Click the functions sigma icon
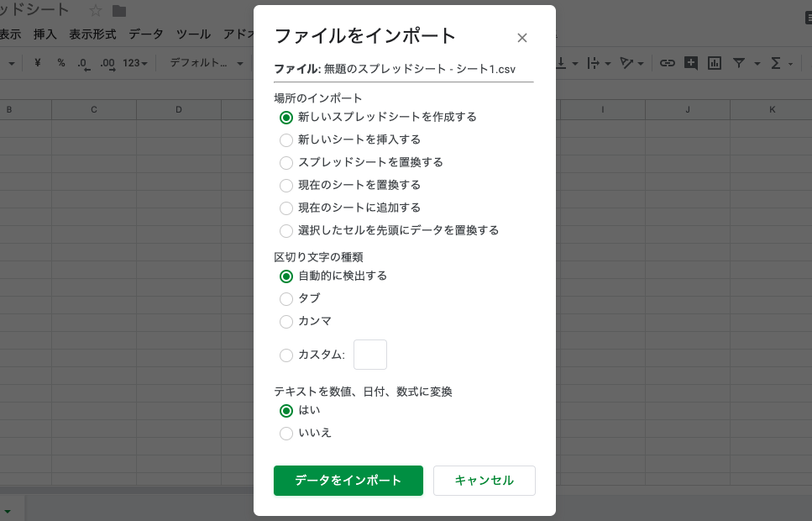Viewport: 812px width, 521px height. (776, 63)
